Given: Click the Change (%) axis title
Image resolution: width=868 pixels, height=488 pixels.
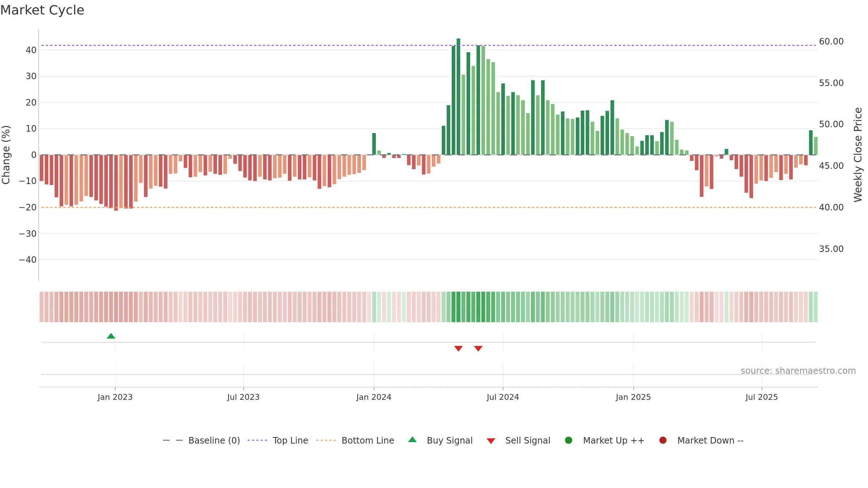Looking at the screenshot, I should coord(6,155).
